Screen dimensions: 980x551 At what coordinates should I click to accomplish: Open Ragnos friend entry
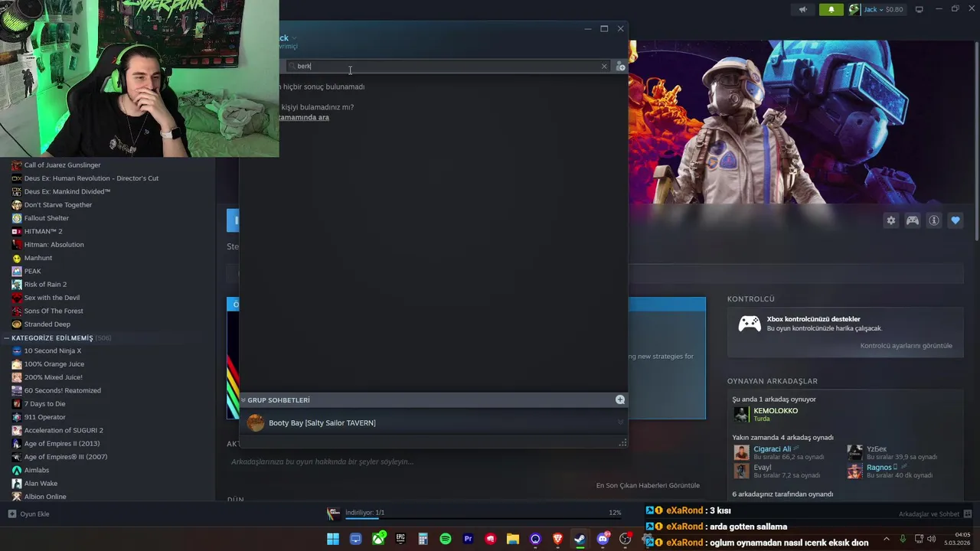pyautogui.click(x=892, y=471)
